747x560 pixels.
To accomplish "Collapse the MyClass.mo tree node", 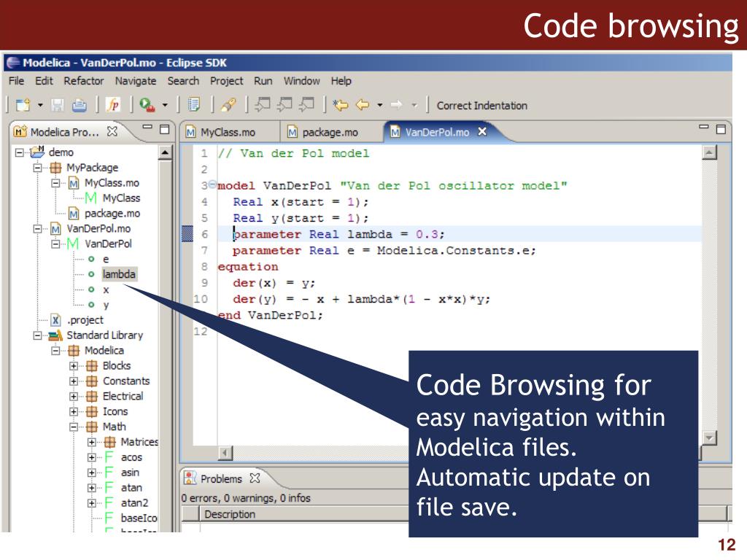I will tap(55, 183).
